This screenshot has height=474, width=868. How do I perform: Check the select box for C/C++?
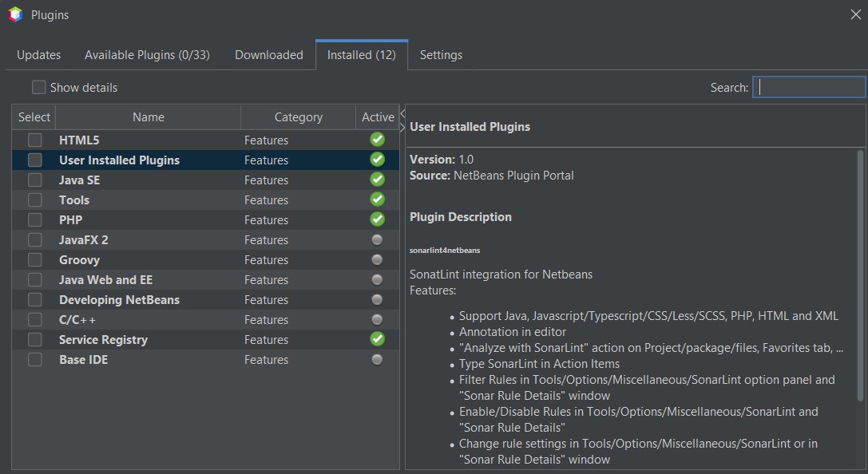click(x=35, y=319)
